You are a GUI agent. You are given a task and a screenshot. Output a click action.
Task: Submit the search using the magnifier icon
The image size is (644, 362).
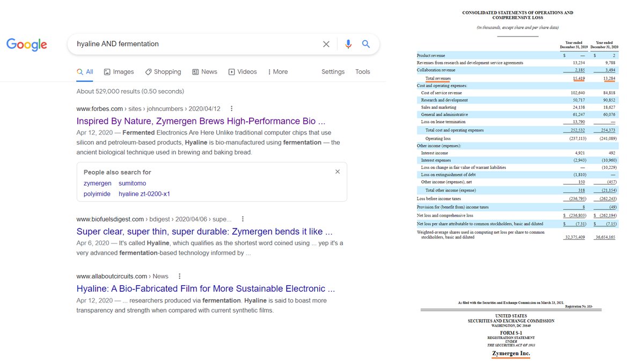[366, 44]
